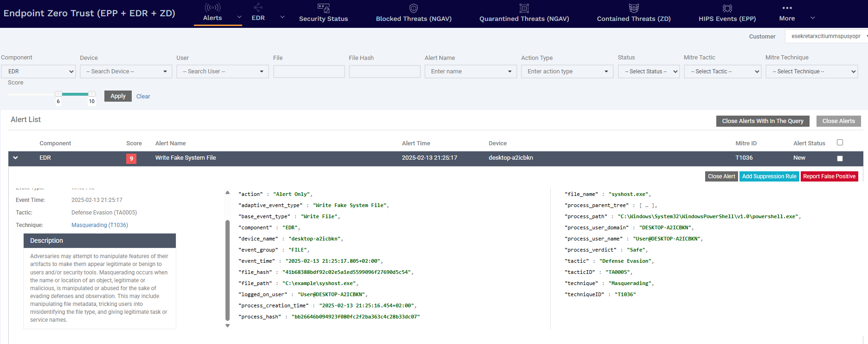Click the Apply filter button

click(118, 96)
